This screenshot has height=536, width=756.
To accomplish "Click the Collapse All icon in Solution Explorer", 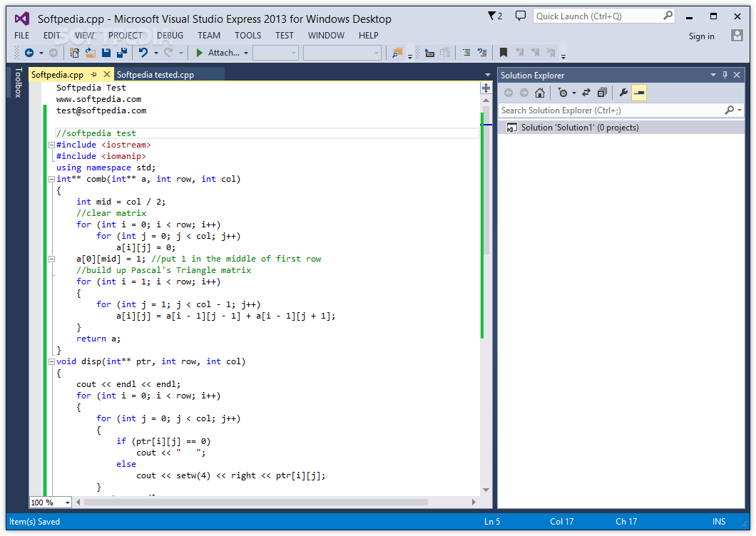I will (602, 93).
